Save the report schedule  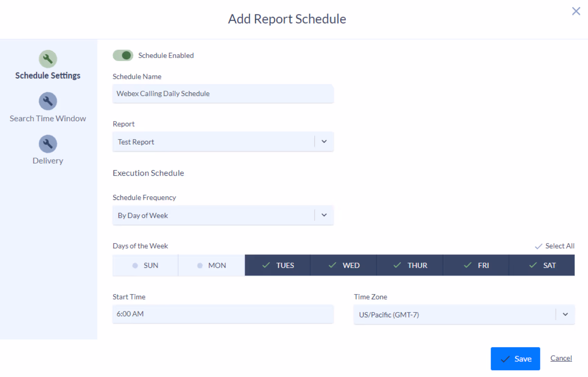pyautogui.click(x=515, y=358)
